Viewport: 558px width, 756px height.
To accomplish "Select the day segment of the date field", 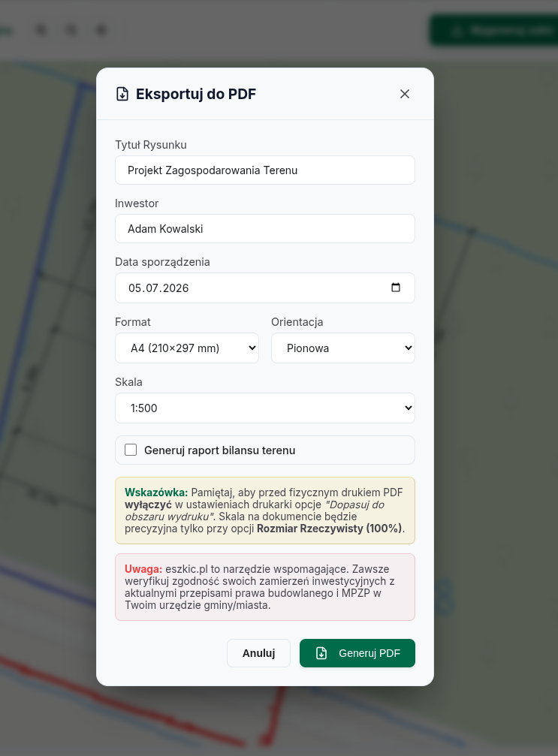I will click(x=134, y=288).
